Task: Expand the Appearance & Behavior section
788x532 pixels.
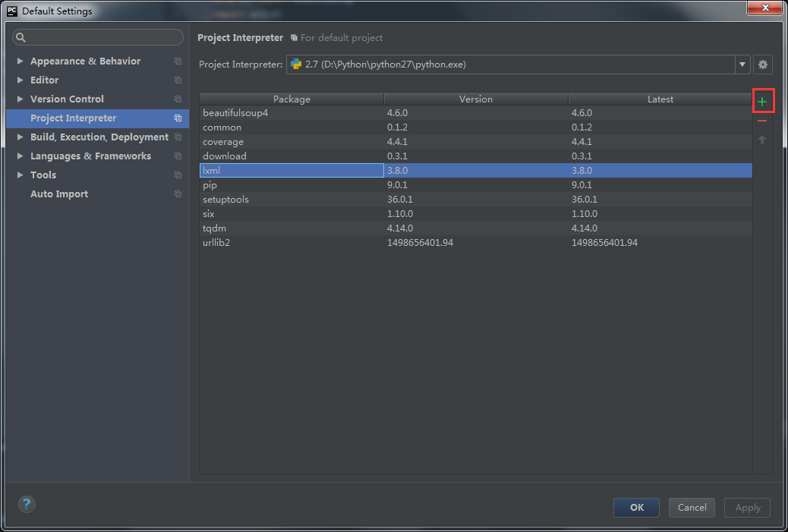Action: (20, 61)
